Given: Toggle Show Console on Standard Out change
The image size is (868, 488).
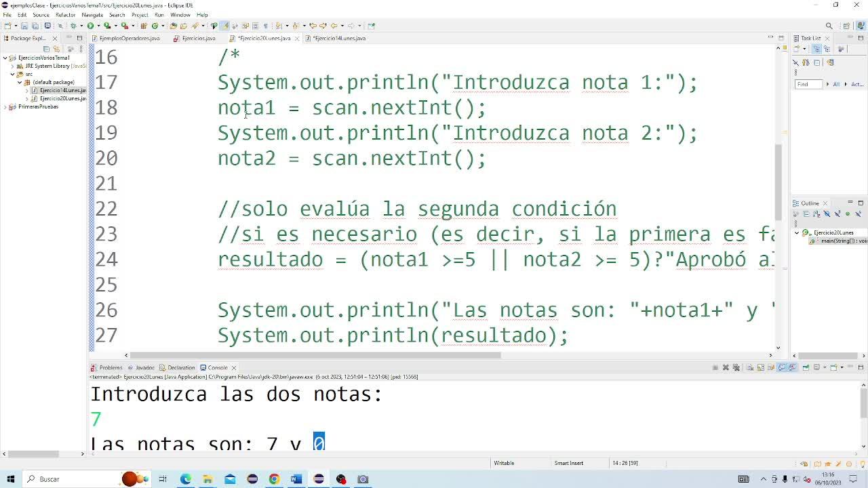Looking at the screenshot, I should pyautogui.click(x=782, y=367).
